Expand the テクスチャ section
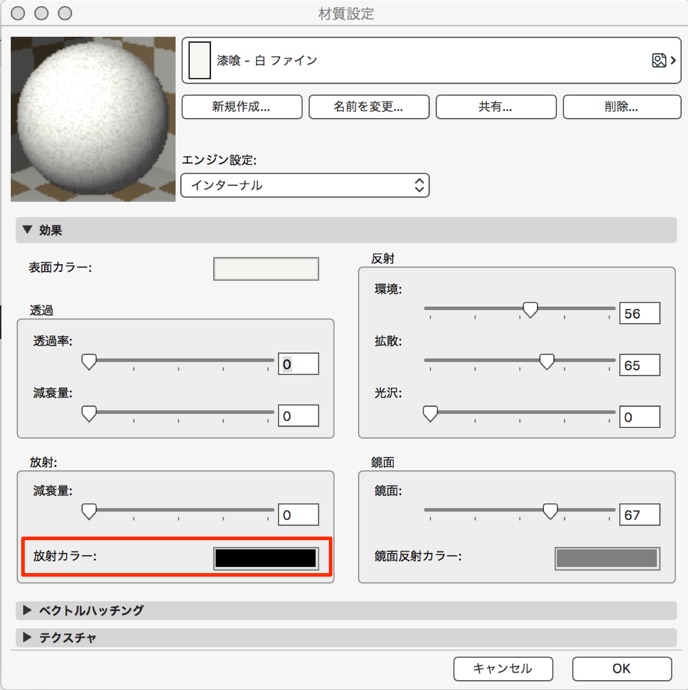 (x=27, y=637)
